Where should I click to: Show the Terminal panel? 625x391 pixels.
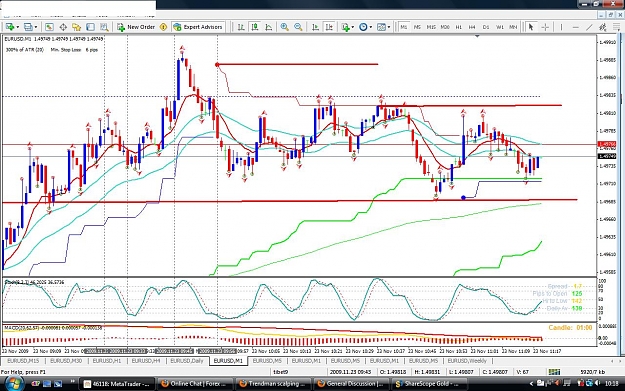[90, 27]
